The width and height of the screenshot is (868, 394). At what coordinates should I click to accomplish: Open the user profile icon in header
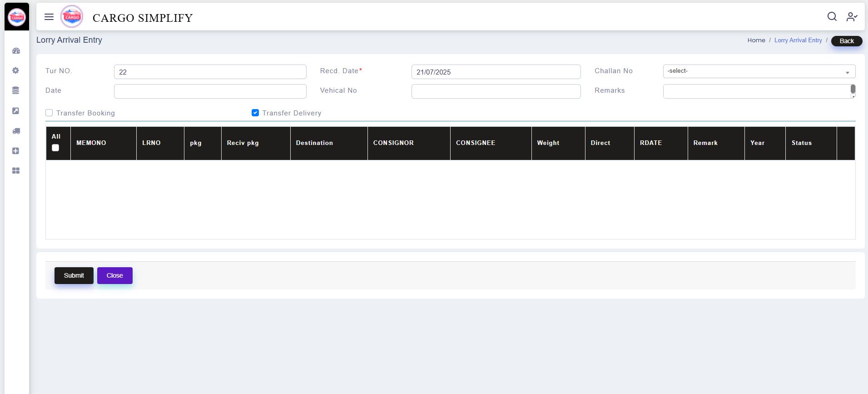[852, 17]
